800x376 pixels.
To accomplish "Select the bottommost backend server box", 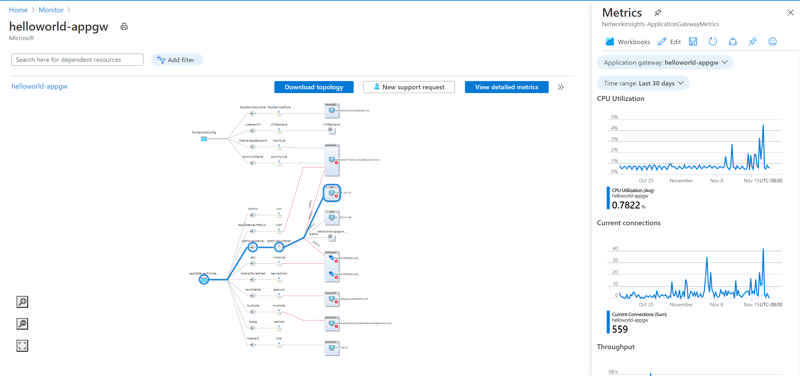I will point(332,348).
